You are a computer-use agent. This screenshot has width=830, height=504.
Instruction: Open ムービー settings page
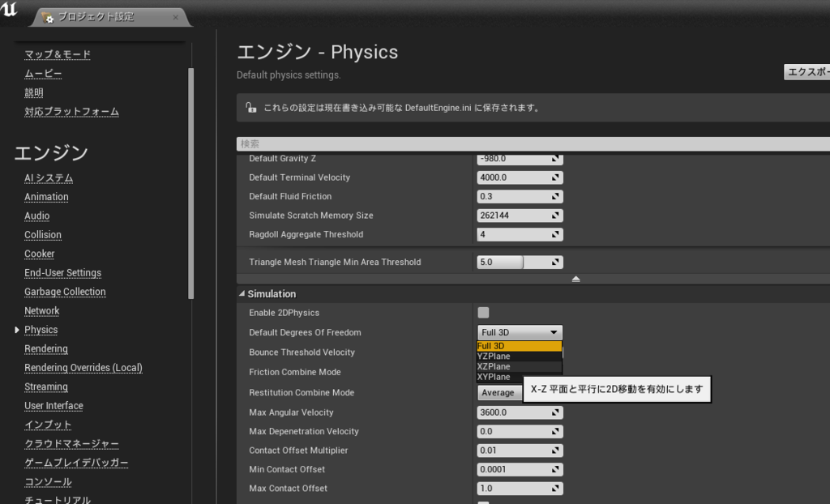[43, 74]
